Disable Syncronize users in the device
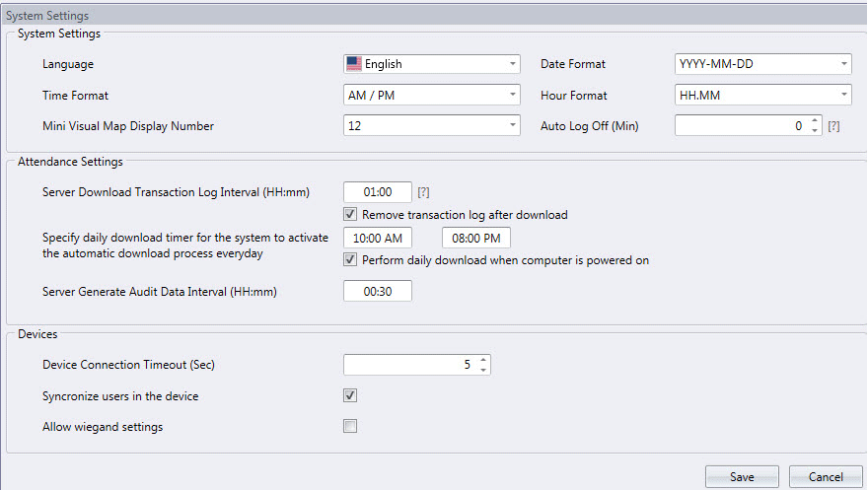This screenshot has height=490, width=868. 350,395
